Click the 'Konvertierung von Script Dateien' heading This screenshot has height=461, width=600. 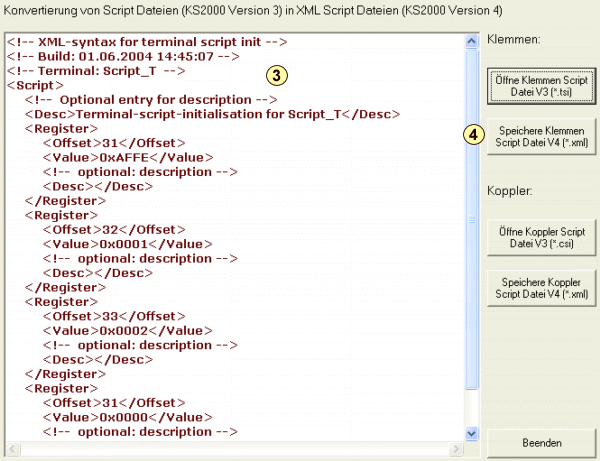point(253,10)
